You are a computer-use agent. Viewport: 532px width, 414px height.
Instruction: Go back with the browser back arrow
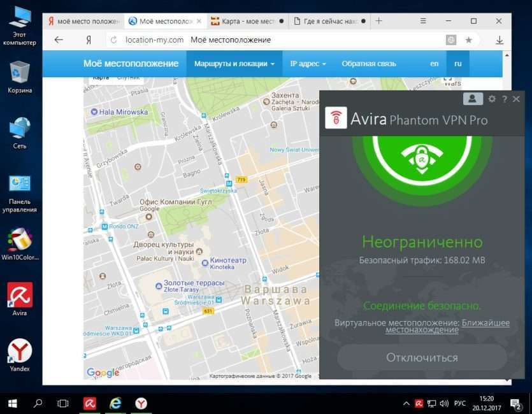[59, 40]
